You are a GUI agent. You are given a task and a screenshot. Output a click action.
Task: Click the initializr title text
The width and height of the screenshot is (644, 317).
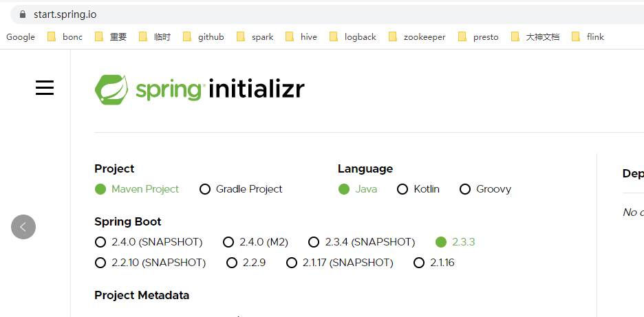(257, 89)
